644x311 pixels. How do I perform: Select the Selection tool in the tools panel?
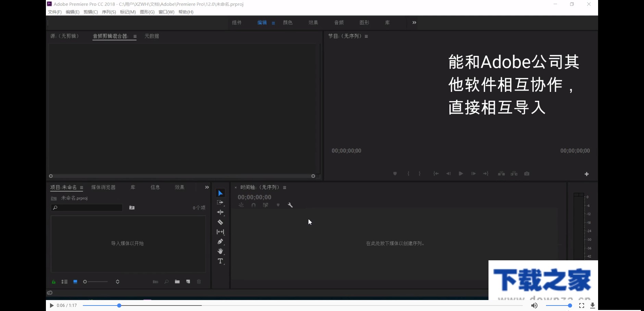(221, 193)
